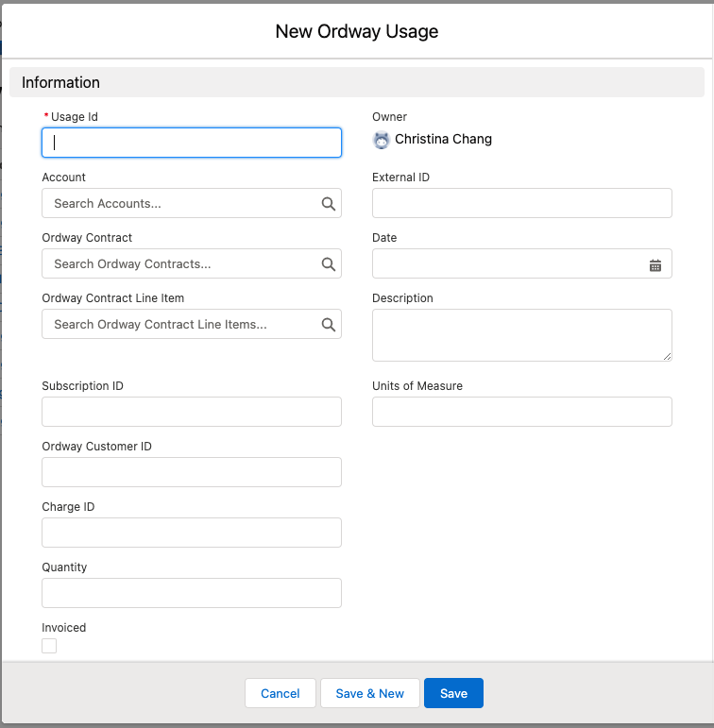Click the Accounts search magnifier icon

click(x=329, y=203)
